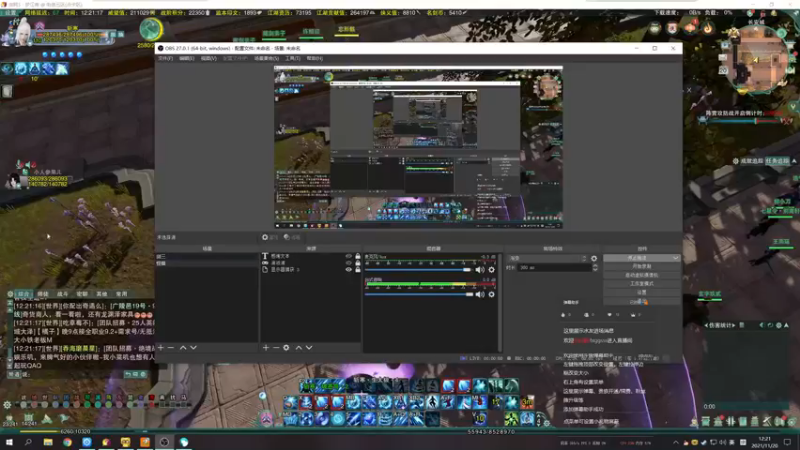
Task: Open the Scene Collection menu in OBS
Action: [x=266, y=59]
